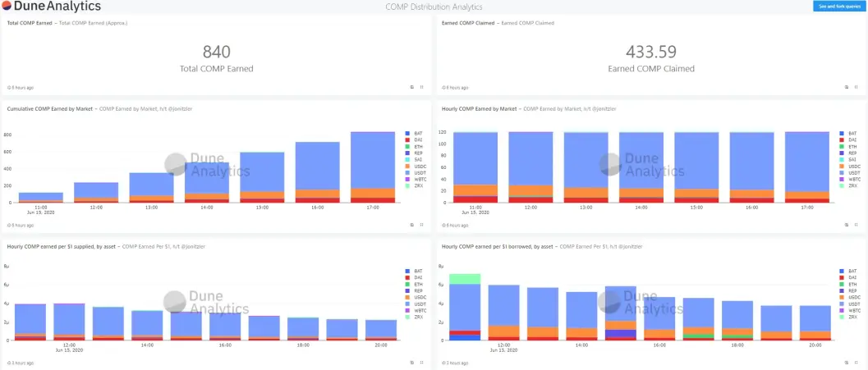Open fullscreen icon of Total COMP Earned panel
The image size is (868, 370).
[422, 88]
